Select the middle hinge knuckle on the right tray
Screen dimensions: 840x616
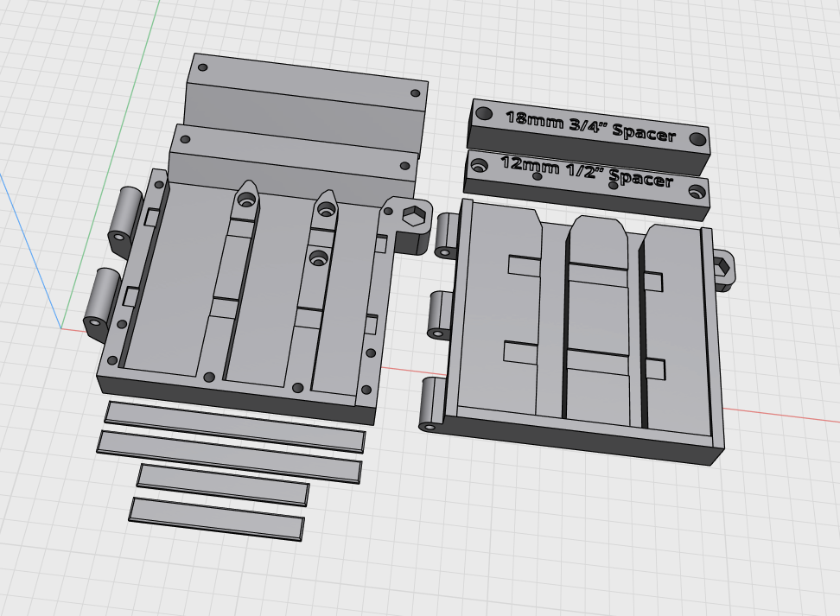click(441, 314)
